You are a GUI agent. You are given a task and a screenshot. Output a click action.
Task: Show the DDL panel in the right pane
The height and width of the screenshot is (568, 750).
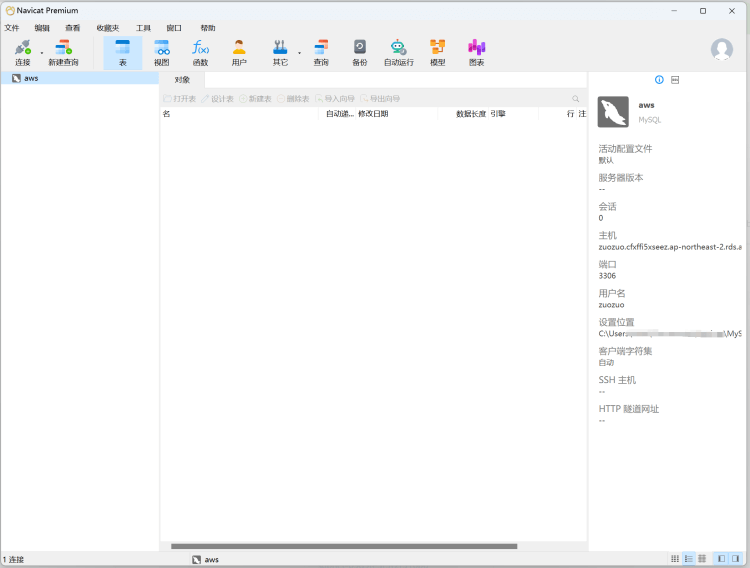[x=675, y=79]
